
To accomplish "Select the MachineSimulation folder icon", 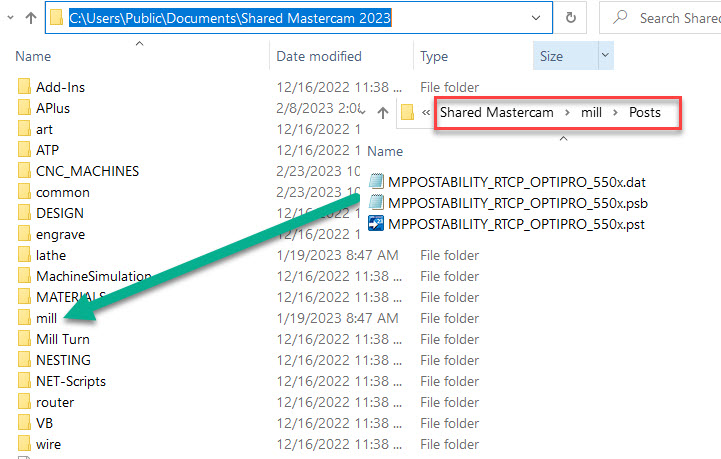I will click(24, 275).
